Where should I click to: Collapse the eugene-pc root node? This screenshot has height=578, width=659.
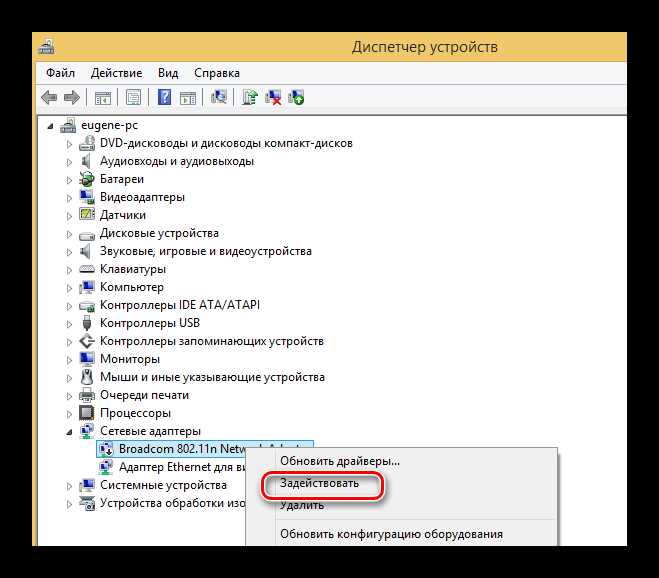point(50,126)
